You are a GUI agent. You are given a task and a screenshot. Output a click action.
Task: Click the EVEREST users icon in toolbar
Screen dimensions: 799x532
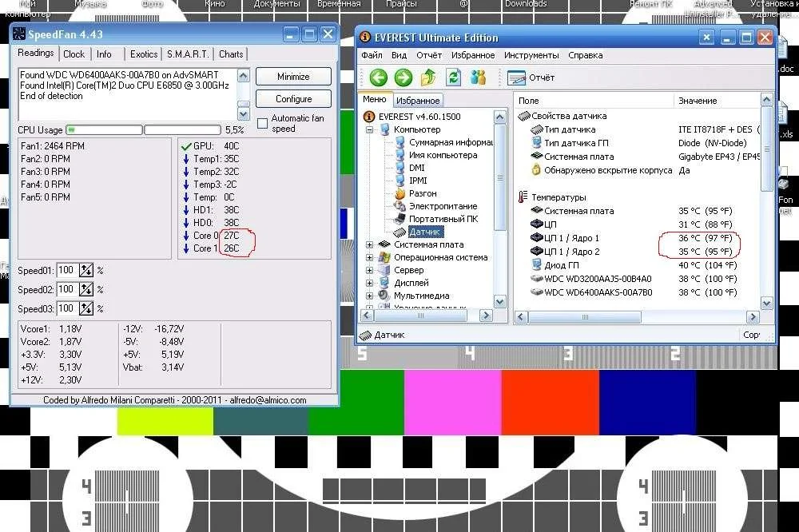(x=478, y=77)
